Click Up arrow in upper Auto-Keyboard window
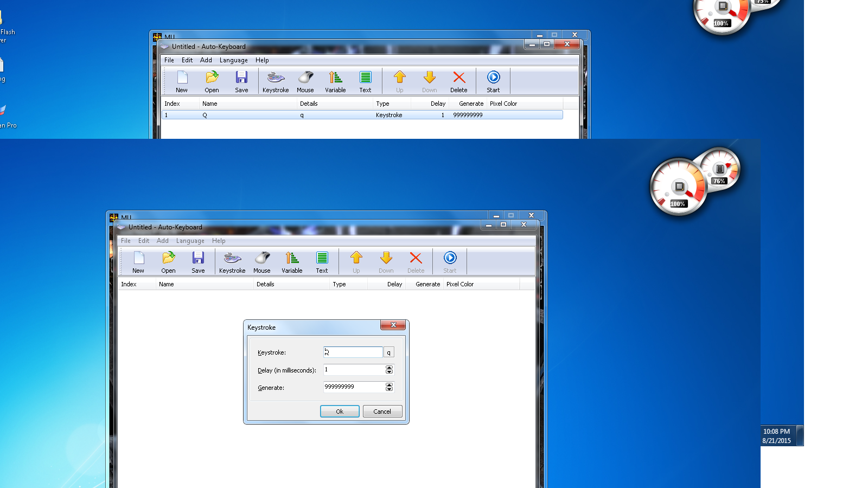 point(400,81)
